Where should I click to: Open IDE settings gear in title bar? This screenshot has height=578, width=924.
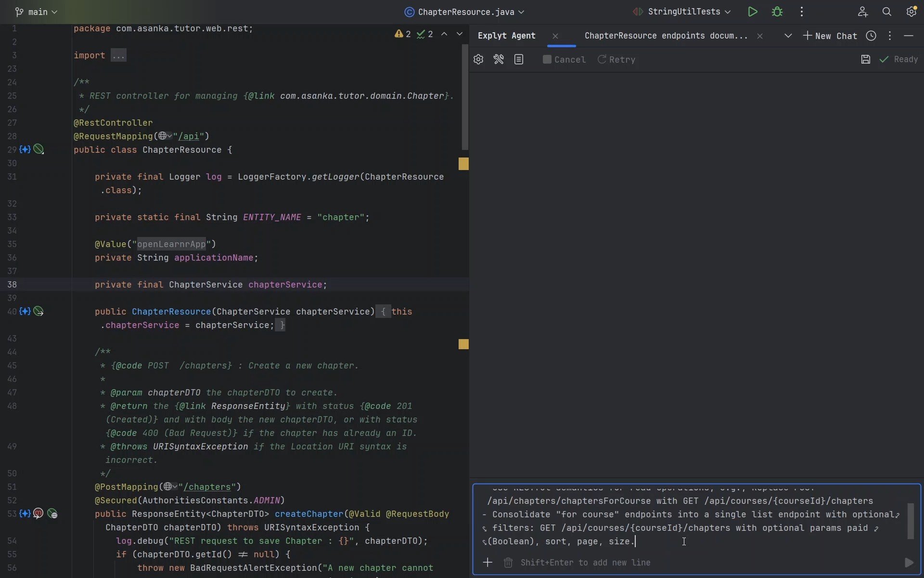point(911,12)
